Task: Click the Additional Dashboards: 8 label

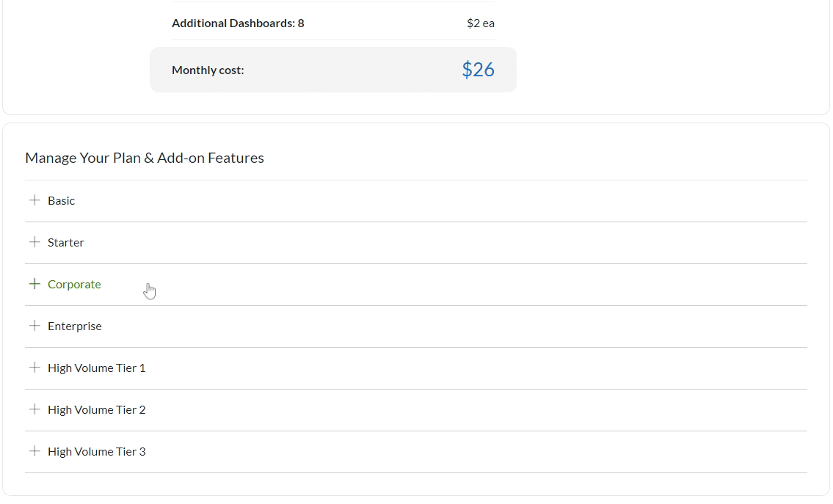Action: (x=238, y=23)
